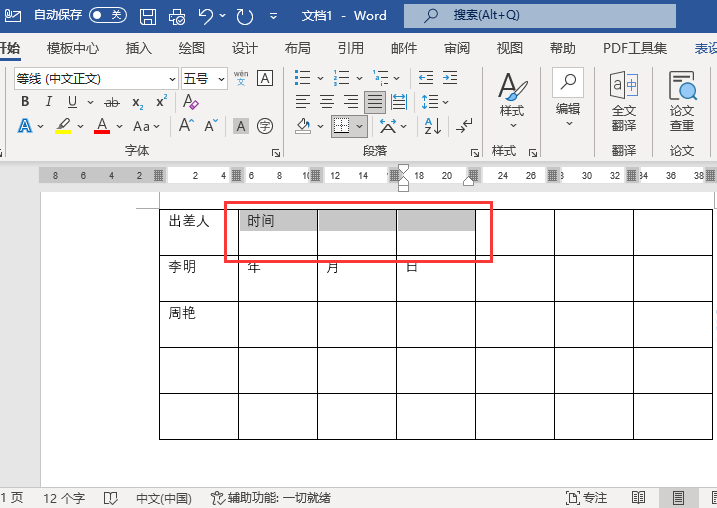Apply multilevel list
Screen dimensions: 717x508
tap(380, 78)
